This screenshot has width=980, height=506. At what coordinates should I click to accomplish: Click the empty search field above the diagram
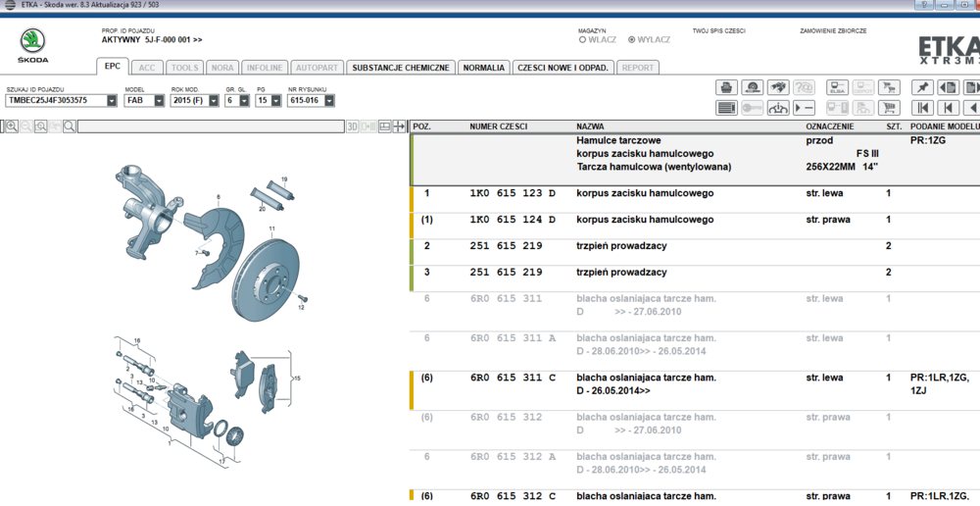[211, 126]
